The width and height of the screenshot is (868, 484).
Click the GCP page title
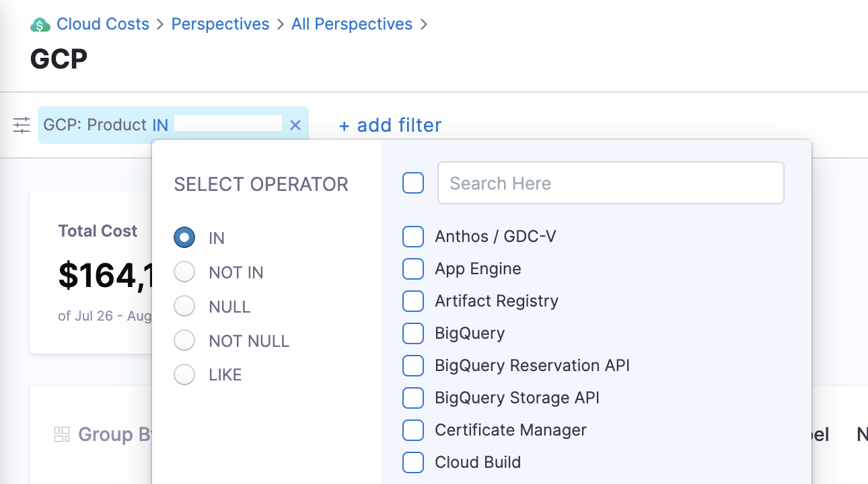tap(59, 59)
